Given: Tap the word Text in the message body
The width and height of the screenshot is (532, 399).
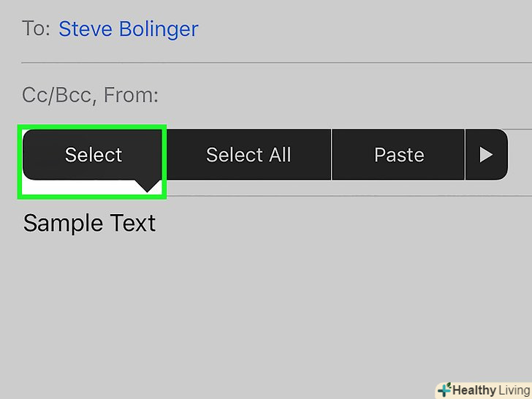Looking at the screenshot, I should pos(132,223).
